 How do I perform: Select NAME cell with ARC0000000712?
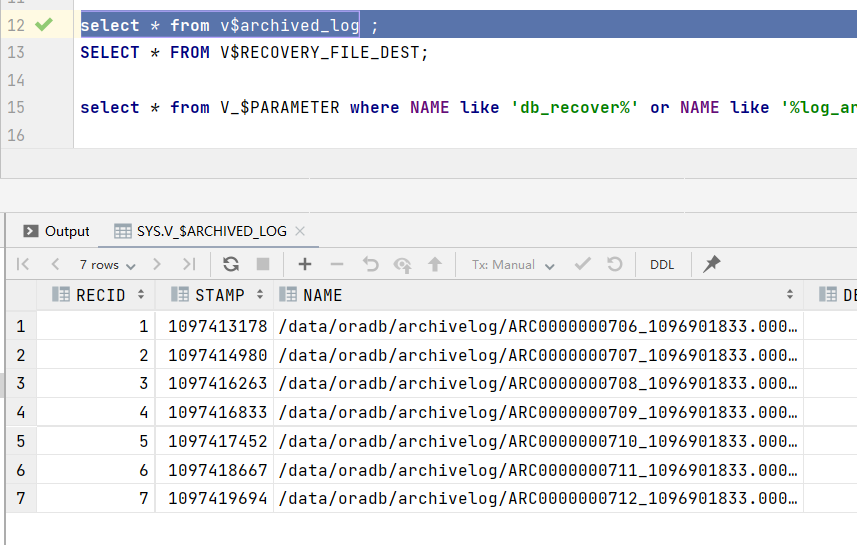coord(538,498)
